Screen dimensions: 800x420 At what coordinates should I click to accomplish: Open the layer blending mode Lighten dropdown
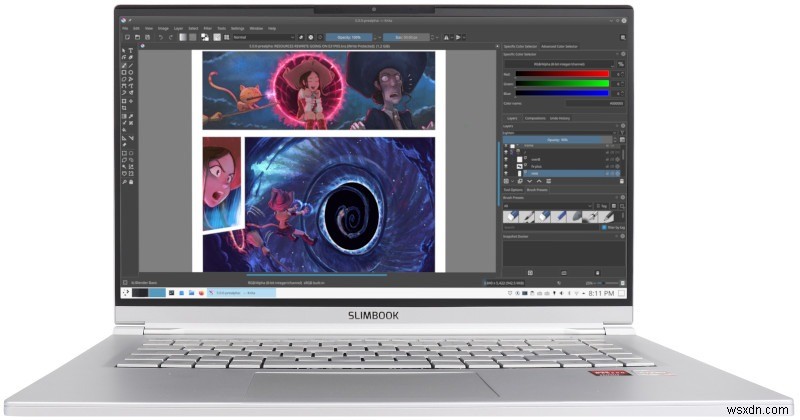[x=560, y=133]
